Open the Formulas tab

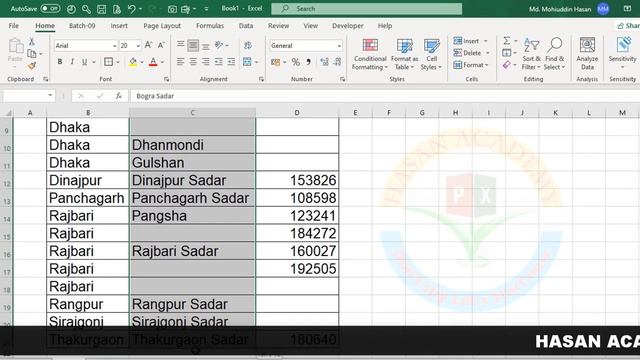coord(210,26)
